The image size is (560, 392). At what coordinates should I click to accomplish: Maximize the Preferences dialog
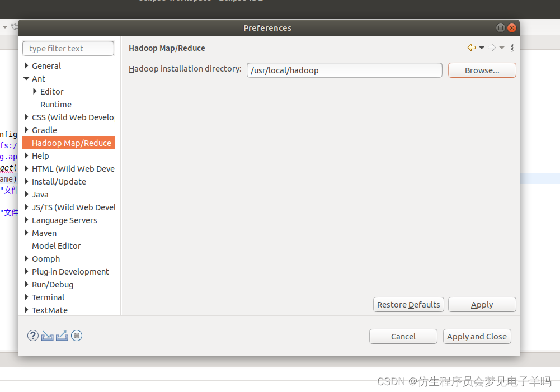500,28
